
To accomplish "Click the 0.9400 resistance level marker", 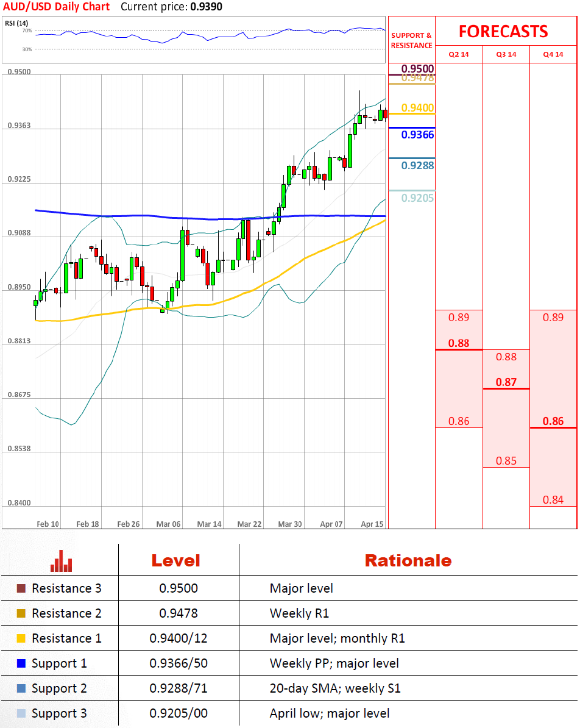I will pos(417,108).
